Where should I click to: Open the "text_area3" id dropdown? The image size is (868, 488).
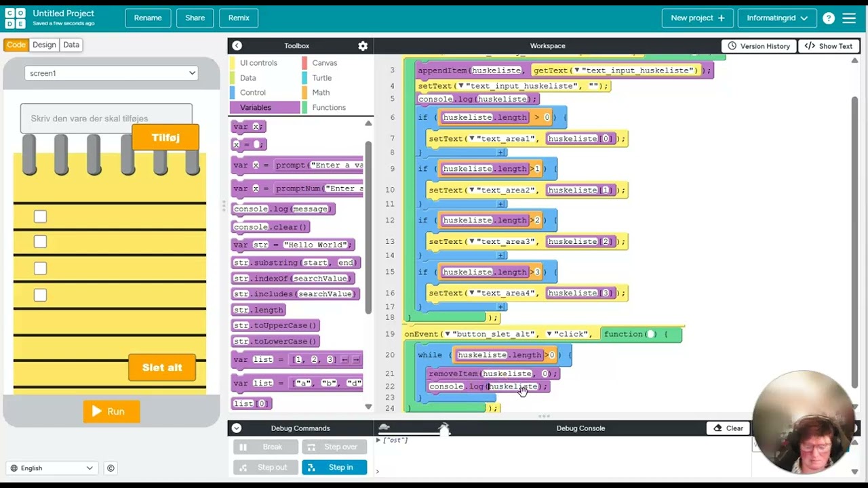472,241
